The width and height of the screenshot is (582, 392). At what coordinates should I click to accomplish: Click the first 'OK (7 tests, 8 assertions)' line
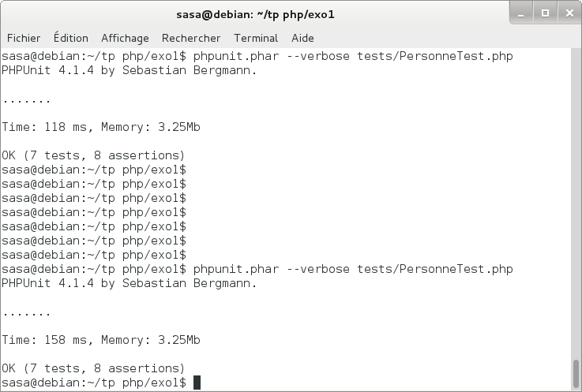pos(93,155)
